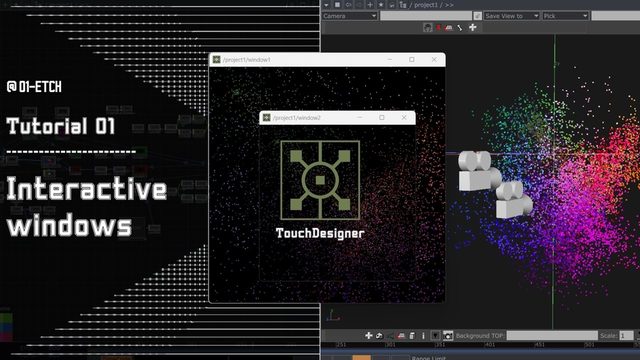Click the pane type grid icon in the path bar

click(x=337, y=5)
